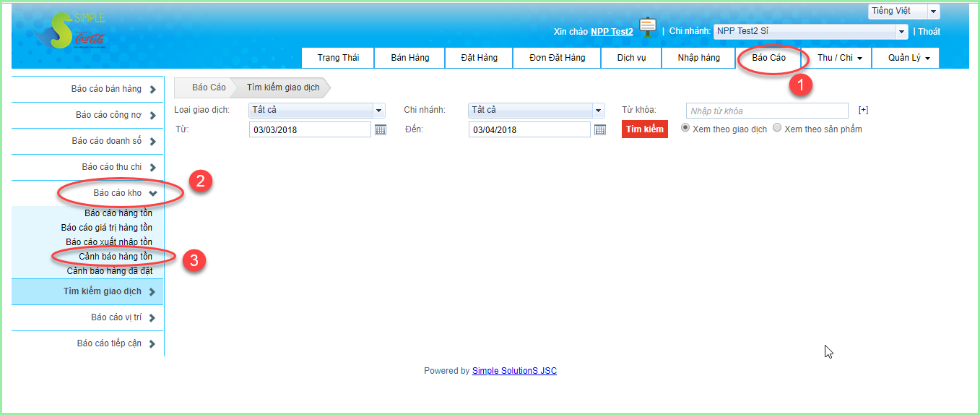Click the arrow icon next to Báo cáo vị trí
This screenshot has width=980, height=415.
152,318
